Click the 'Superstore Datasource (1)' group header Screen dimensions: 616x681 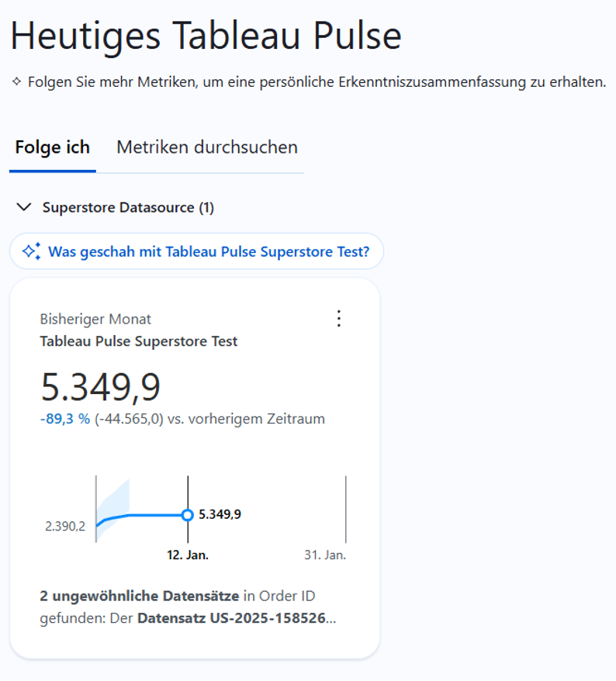[128, 208]
